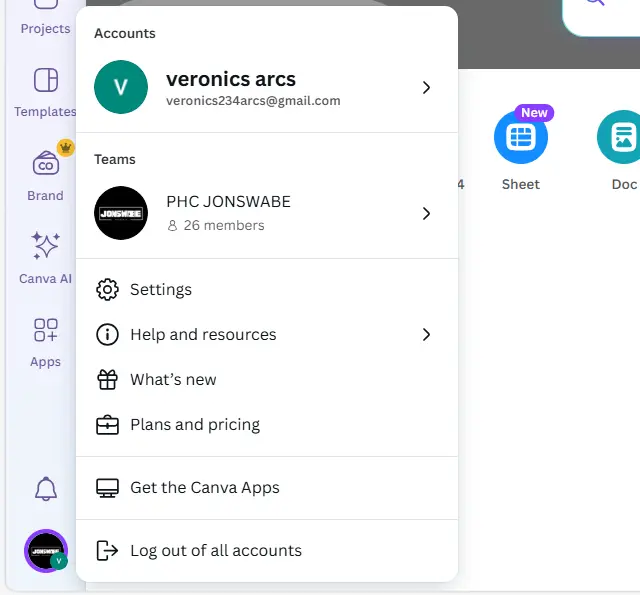
Task: Click the profile avatar at sidebar bottom
Action: pos(46,551)
